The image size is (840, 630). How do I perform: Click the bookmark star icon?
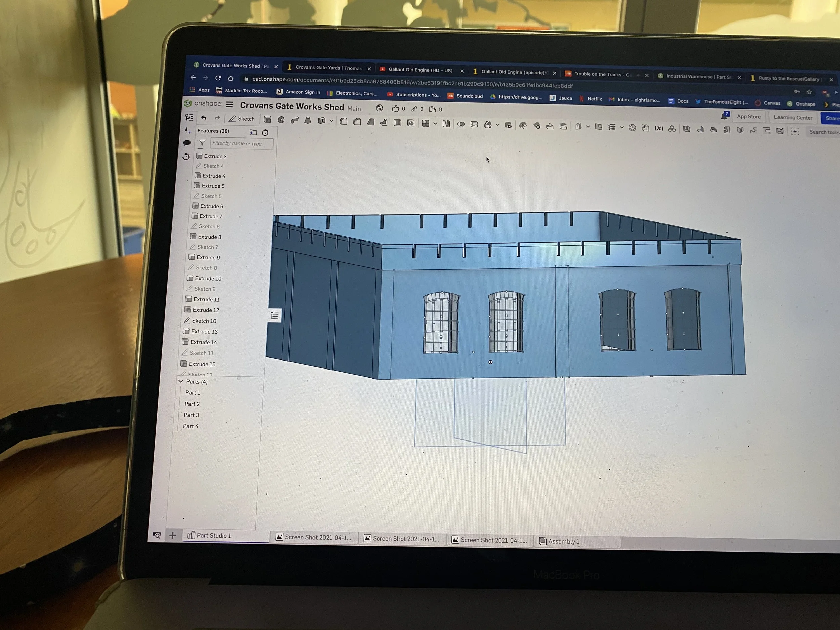point(809,91)
